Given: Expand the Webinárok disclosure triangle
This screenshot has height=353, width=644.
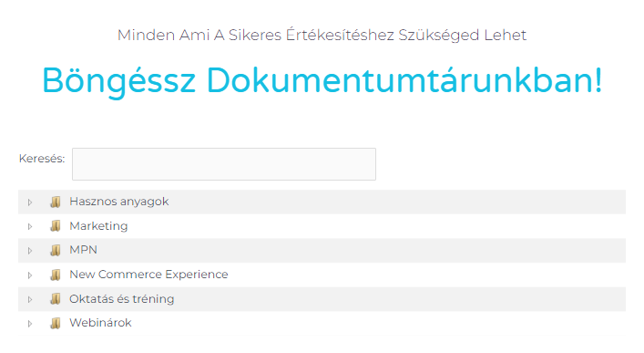Looking at the screenshot, I should coord(30,324).
